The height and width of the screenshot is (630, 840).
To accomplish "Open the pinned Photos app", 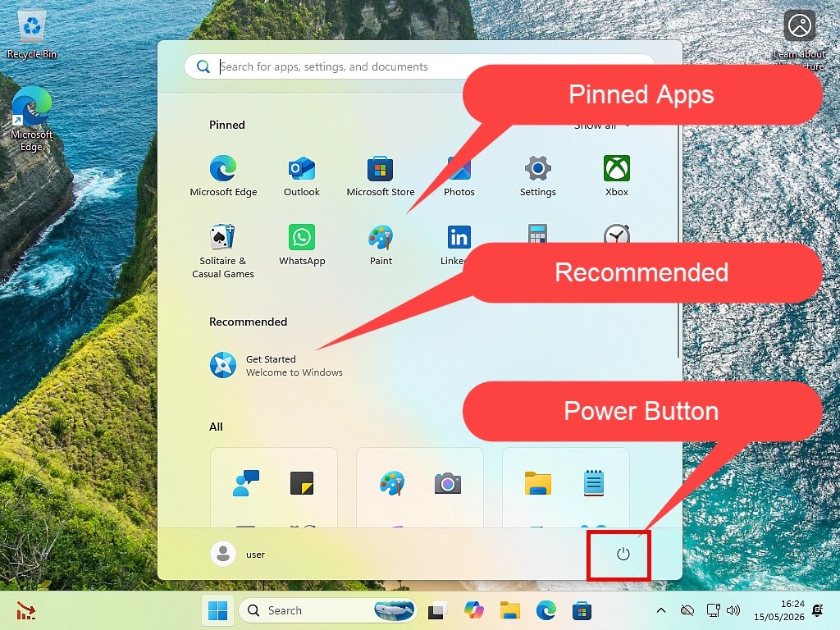I will coord(459,176).
